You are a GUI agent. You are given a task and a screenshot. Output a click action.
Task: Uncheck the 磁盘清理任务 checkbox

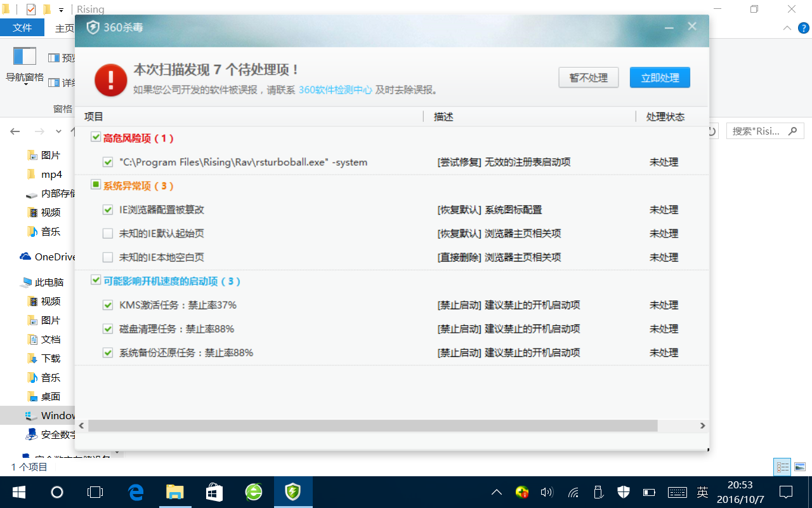point(108,329)
